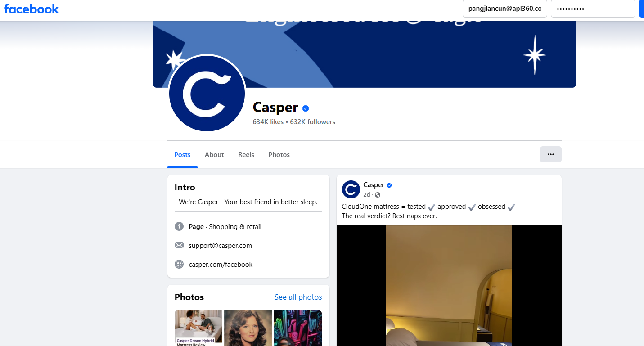Click the globe icon next to casper.com/facebook
644x346 pixels.
(x=179, y=264)
